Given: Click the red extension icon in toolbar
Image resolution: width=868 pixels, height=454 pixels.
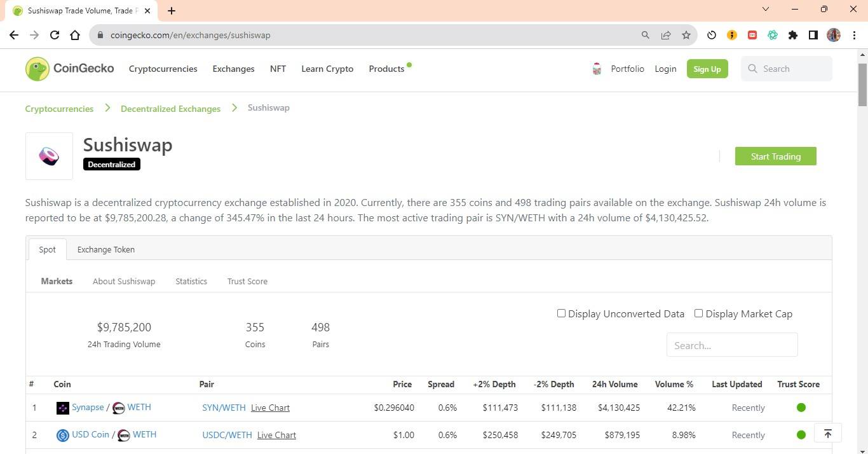Looking at the screenshot, I should pyautogui.click(x=752, y=35).
